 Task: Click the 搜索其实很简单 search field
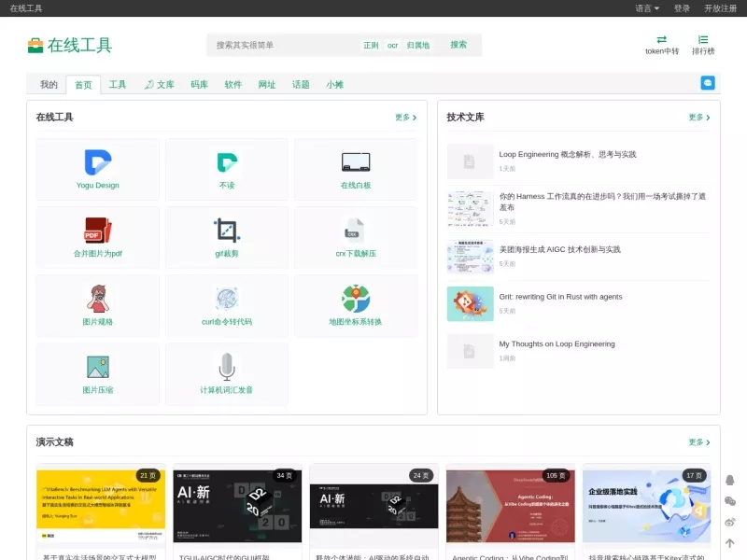point(284,45)
